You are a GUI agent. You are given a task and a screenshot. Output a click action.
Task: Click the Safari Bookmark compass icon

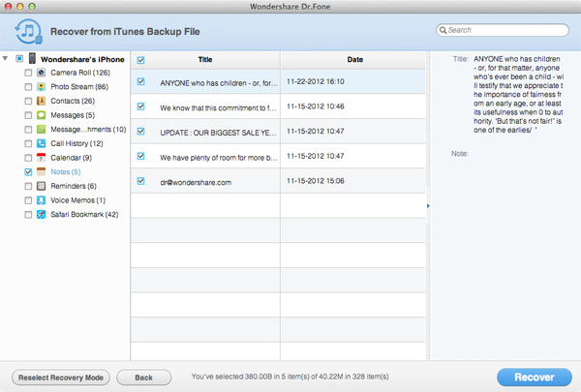41,214
